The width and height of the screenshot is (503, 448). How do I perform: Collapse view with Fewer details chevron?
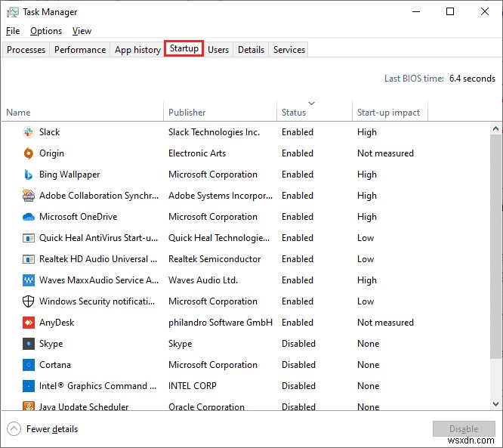14,429
